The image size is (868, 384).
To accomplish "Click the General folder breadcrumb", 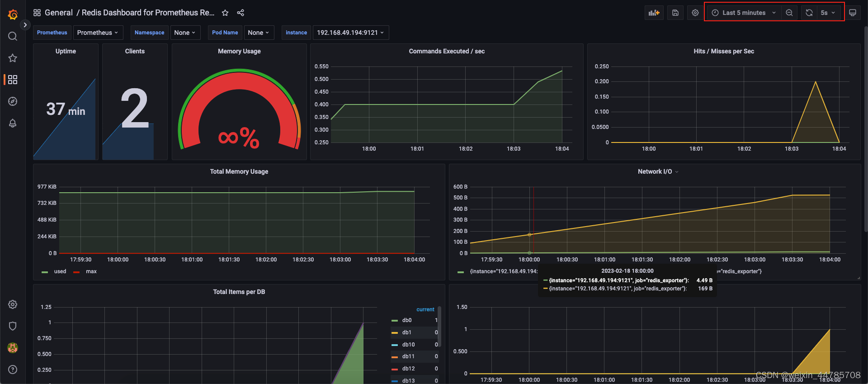I will pyautogui.click(x=59, y=13).
